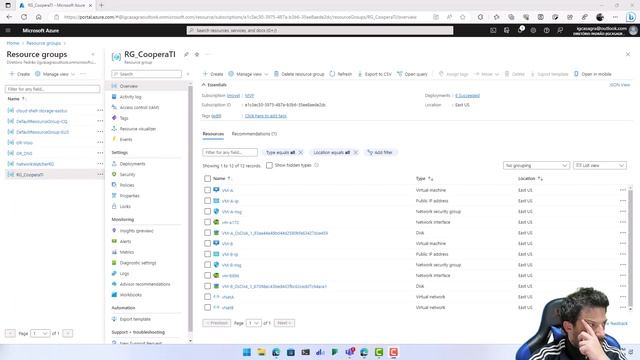
Task: Open the Azure portal hamburger menu
Action: point(8,30)
